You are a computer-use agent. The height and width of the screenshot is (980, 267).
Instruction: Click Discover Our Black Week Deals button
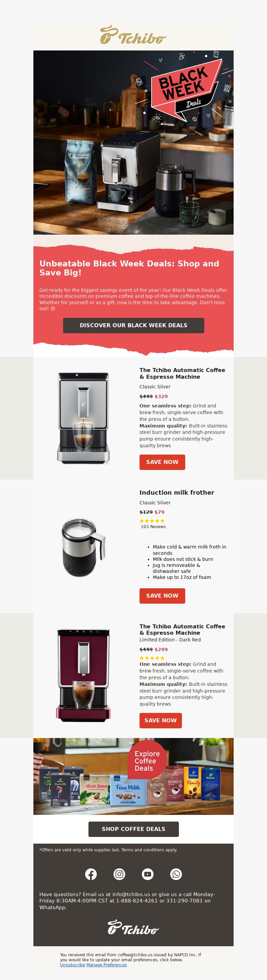click(133, 325)
